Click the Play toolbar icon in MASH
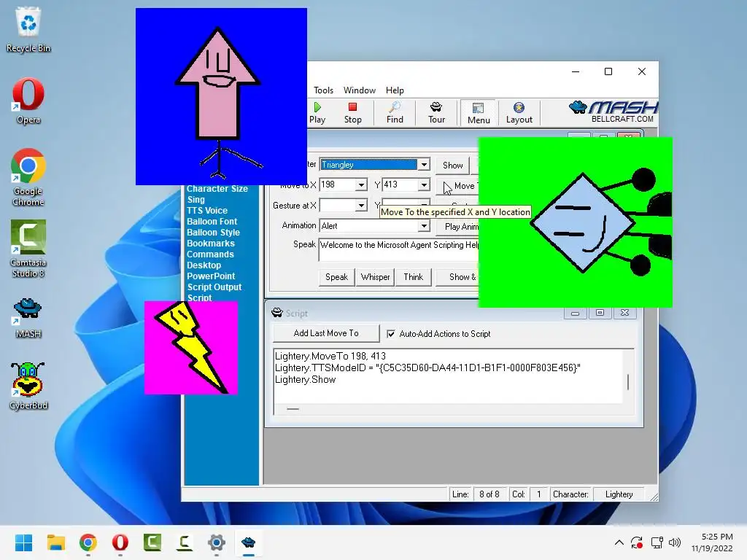This screenshot has height=560, width=747. click(317, 113)
